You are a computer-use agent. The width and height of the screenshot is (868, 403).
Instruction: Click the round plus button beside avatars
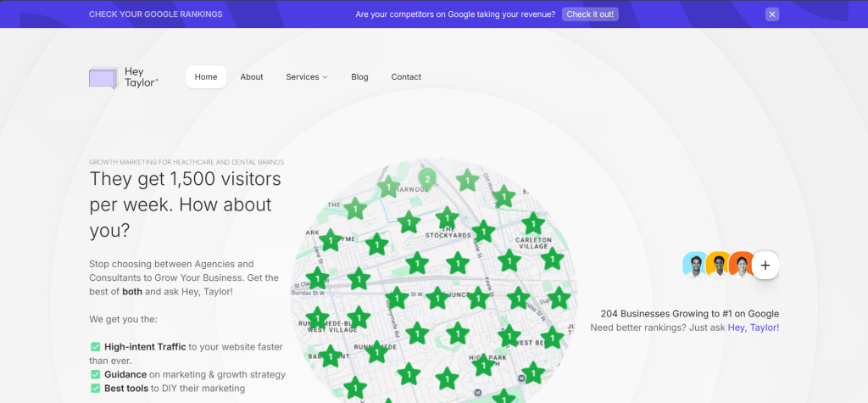[765, 265]
